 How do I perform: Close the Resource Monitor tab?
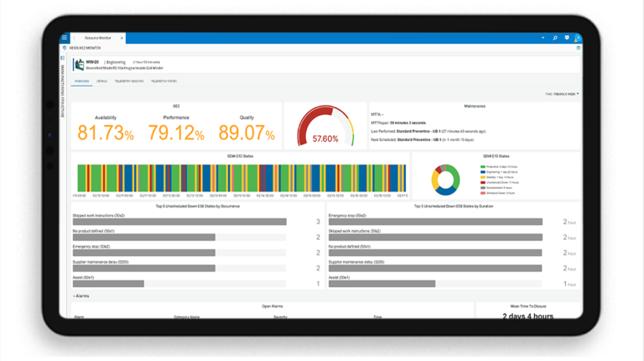point(122,38)
